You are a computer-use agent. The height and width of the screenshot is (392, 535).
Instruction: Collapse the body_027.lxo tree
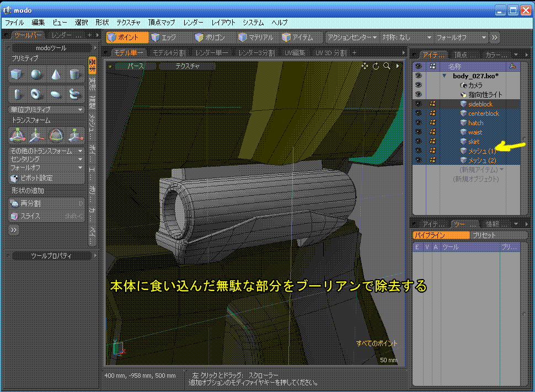445,76
